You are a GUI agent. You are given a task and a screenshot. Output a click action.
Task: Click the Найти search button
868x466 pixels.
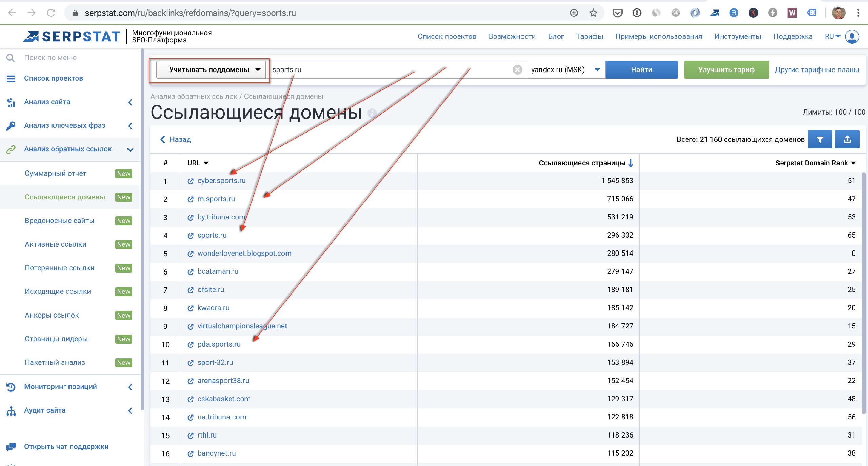tap(642, 70)
